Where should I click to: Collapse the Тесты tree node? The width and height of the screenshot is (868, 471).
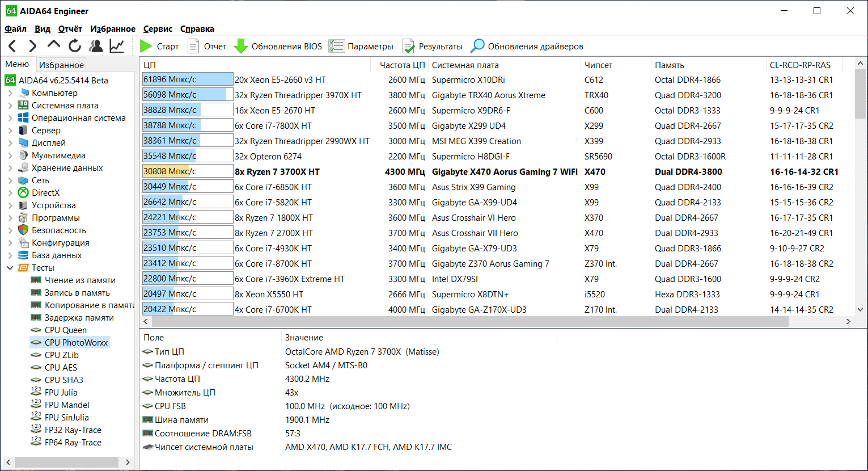[10, 268]
